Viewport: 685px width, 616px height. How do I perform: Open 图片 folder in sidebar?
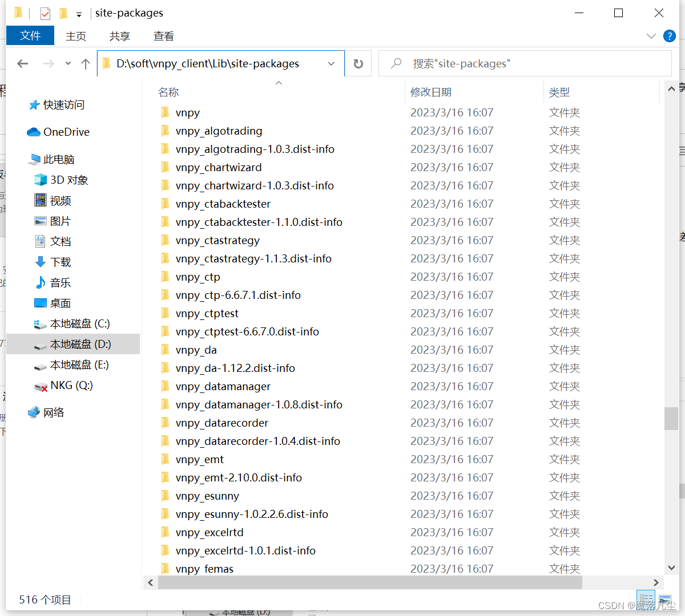click(x=61, y=221)
